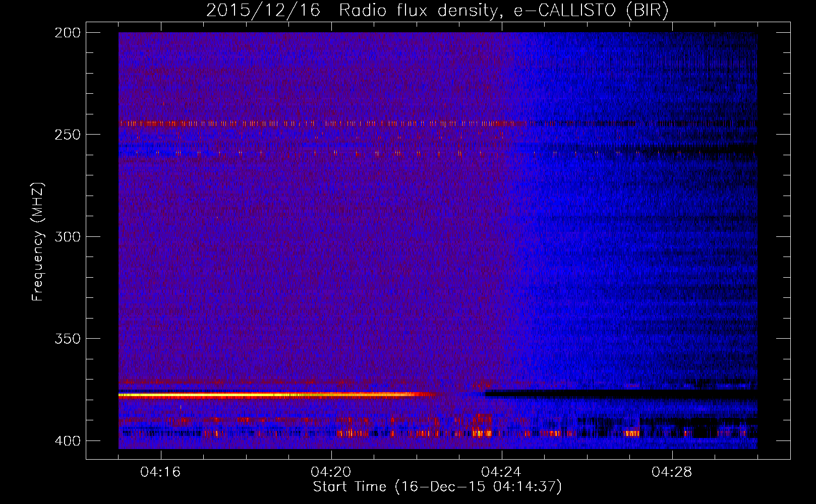Click the 400 frequency tick label
Image resolution: width=816 pixels, height=504 pixels.
(67, 441)
